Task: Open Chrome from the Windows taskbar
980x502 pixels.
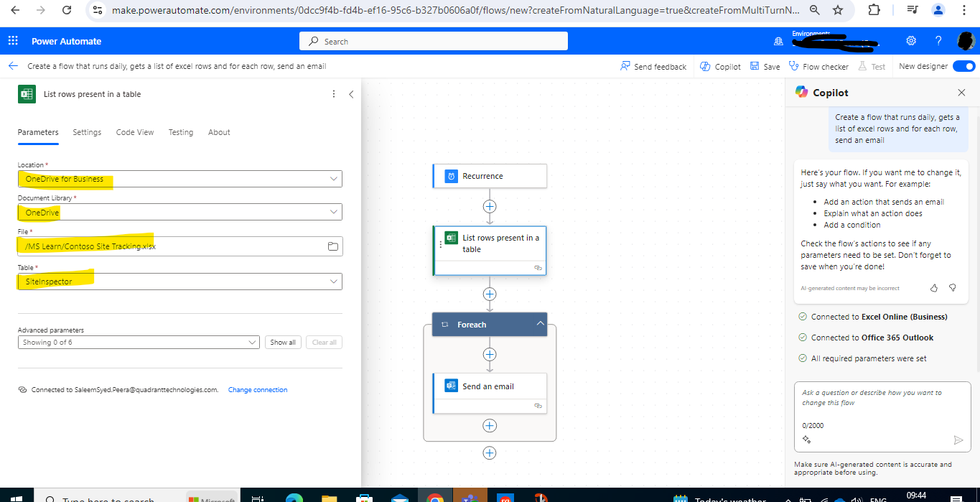Action: click(x=434, y=498)
